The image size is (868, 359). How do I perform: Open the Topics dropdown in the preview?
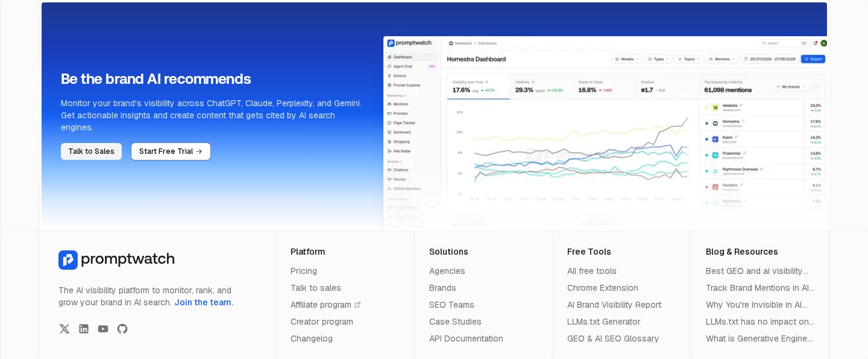[689, 59]
